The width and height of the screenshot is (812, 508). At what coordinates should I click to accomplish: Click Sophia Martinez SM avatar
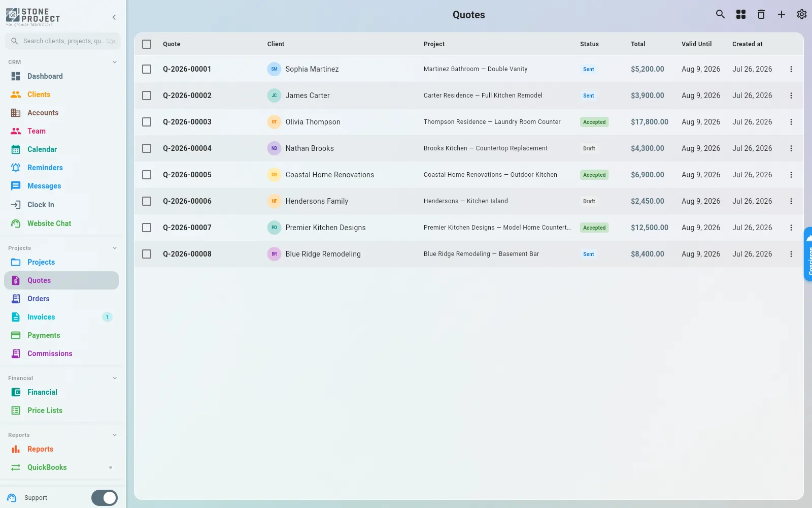[x=274, y=69]
